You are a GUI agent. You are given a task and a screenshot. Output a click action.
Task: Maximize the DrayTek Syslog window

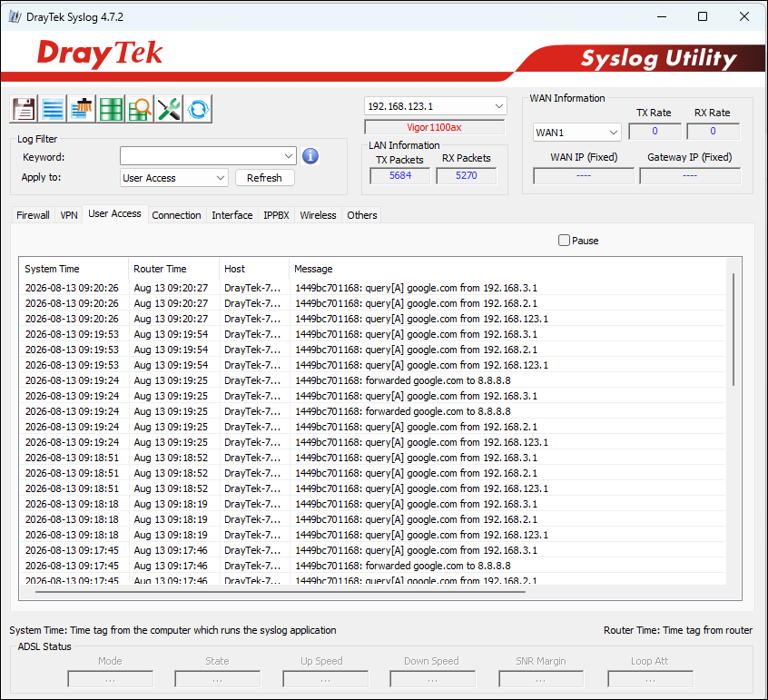tap(703, 16)
